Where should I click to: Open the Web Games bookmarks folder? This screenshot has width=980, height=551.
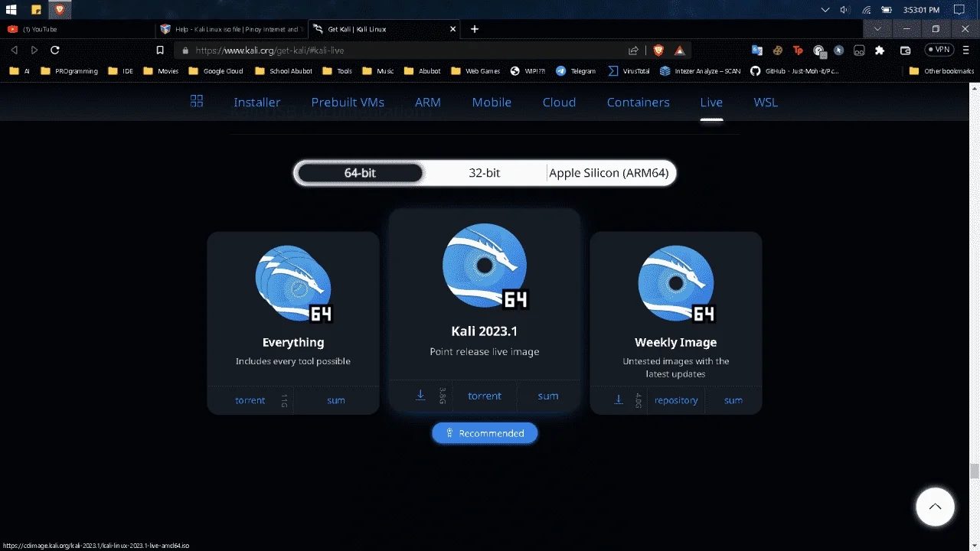[475, 71]
